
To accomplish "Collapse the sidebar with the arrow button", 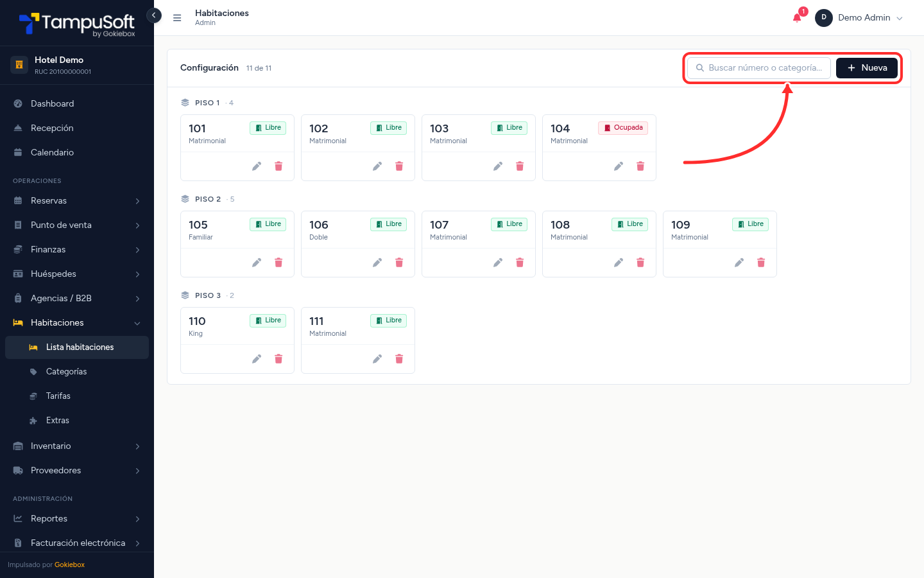I will (x=154, y=15).
